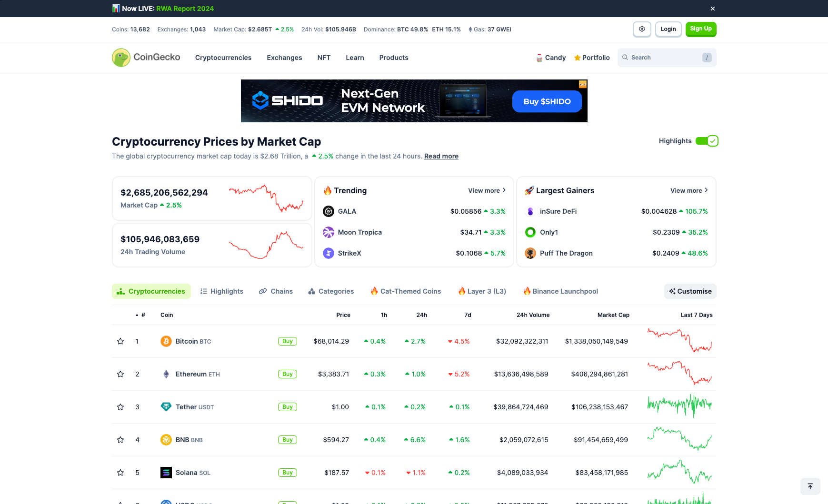The width and height of the screenshot is (828, 504).
Task: Open the Cryptocurrencies nav menu
Action: point(223,58)
